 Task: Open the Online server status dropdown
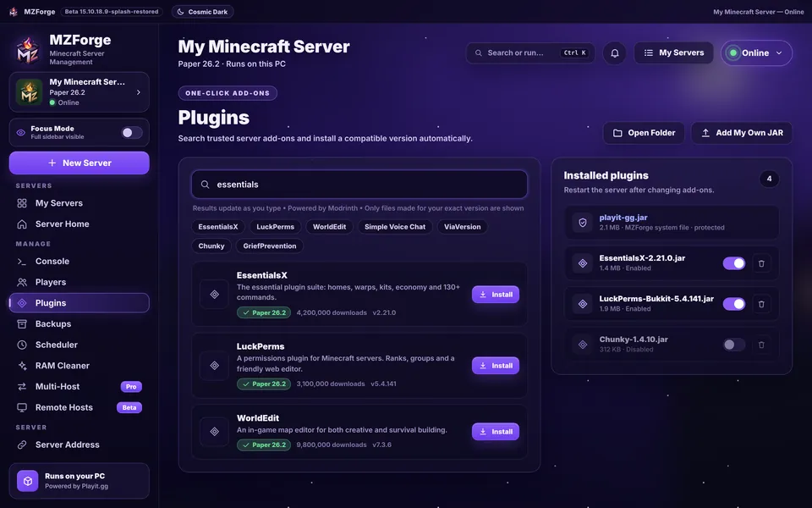[756, 52]
